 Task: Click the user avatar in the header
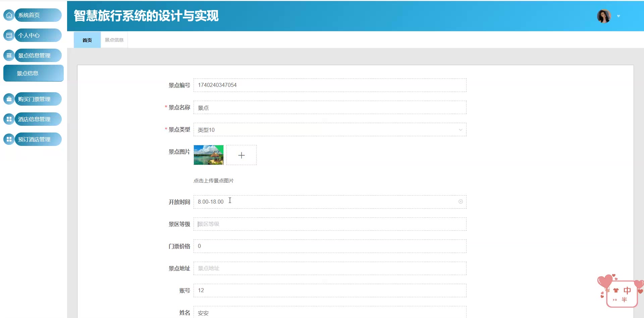point(604,16)
